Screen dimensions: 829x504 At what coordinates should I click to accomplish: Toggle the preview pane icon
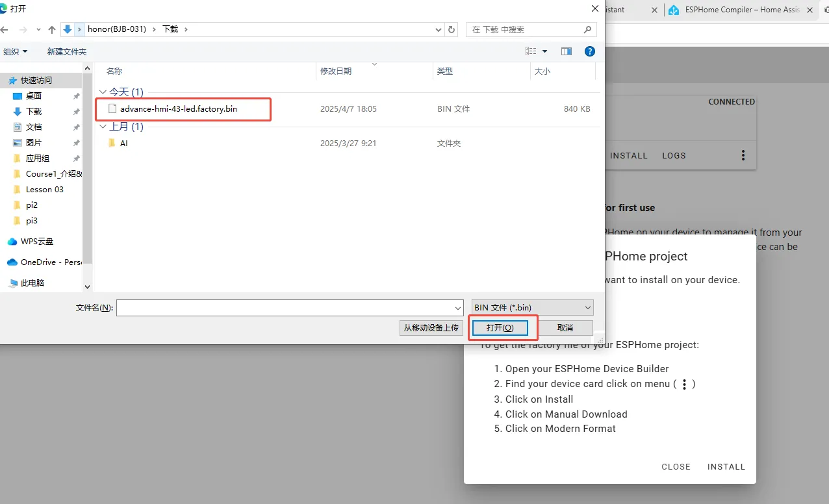click(x=567, y=51)
